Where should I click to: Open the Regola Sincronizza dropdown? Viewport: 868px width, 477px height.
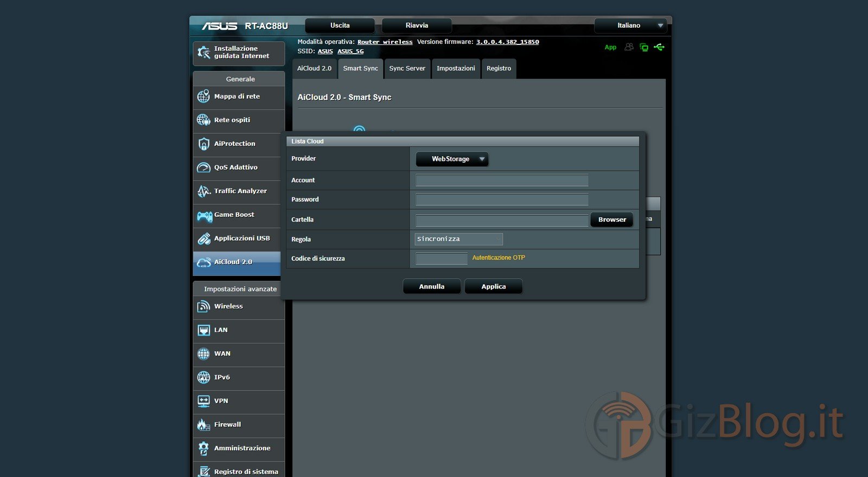459,239
